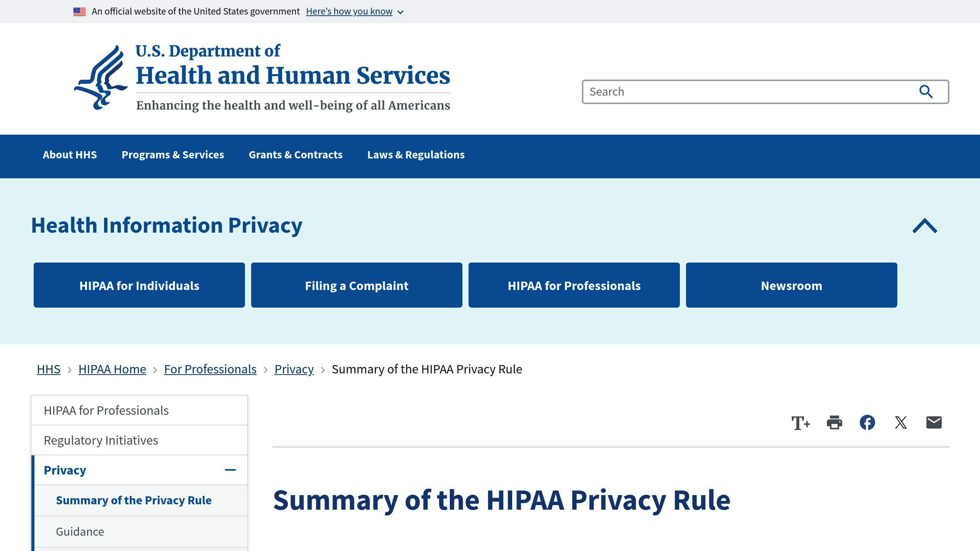Click 'Summary of the HIPAA Privacy Rule' breadcrumb text
980x551 pixels.
(427, 369)
